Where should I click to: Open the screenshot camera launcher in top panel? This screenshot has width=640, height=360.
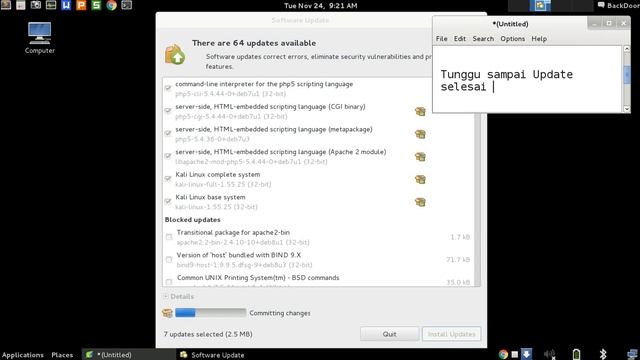(x=36, y=5)
